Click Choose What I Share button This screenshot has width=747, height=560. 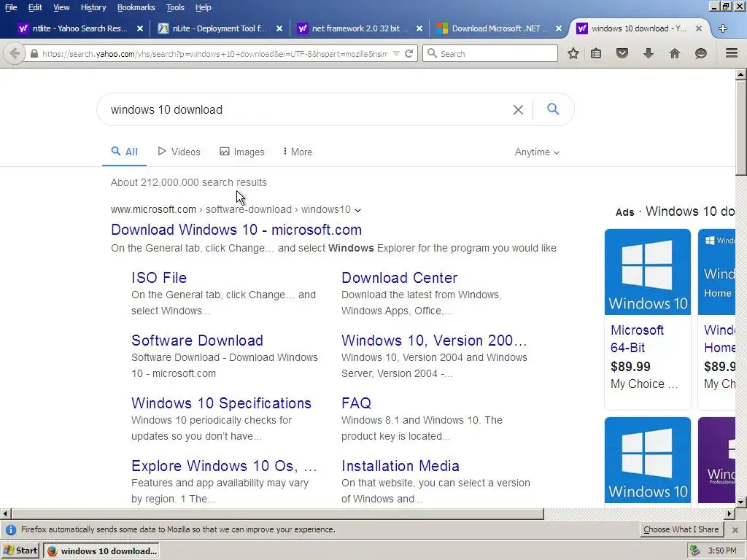(x=681, y=529)
